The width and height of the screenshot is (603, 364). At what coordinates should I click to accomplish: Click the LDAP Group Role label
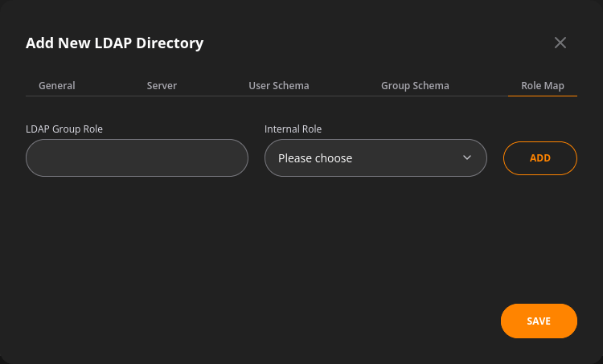coord(64,129)
